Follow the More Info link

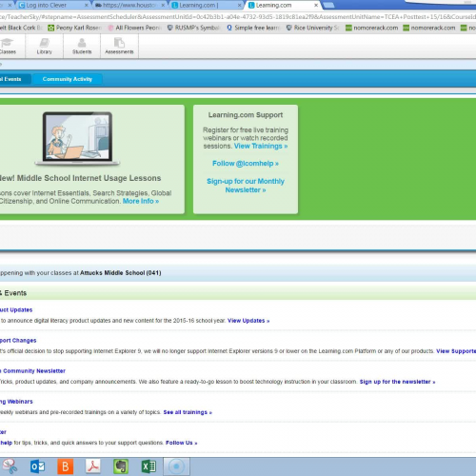pos(141,201)
